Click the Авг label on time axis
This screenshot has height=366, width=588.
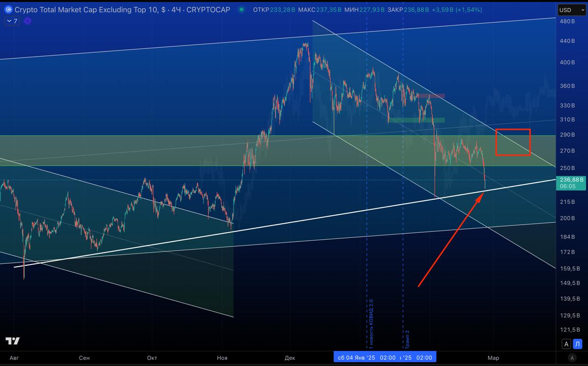pos(15,358)
